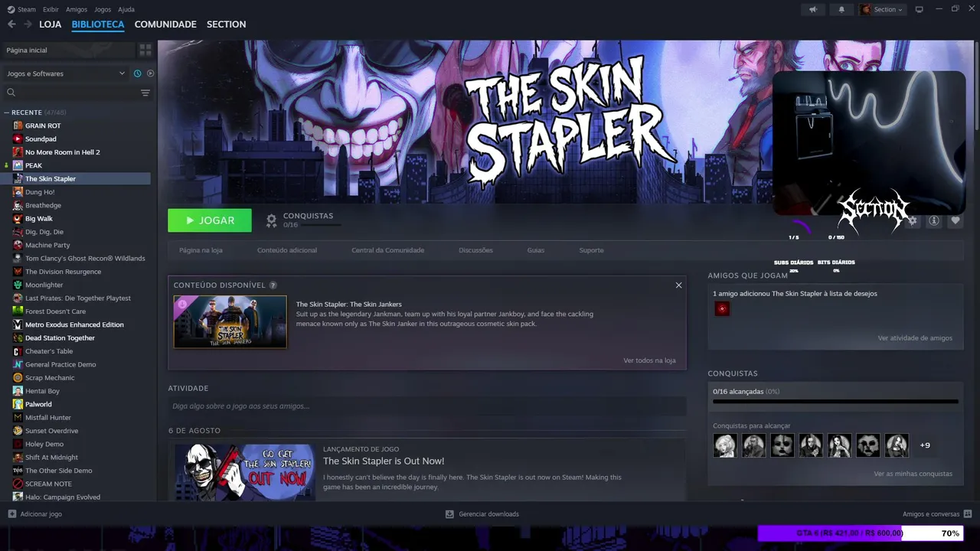Click the green JOGAR button
Screen dimensions: 980x551
(210, 220)
